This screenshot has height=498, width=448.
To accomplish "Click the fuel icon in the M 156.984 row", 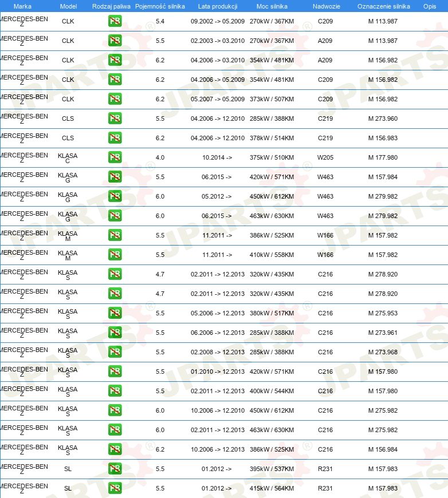I will pos(115,449).
